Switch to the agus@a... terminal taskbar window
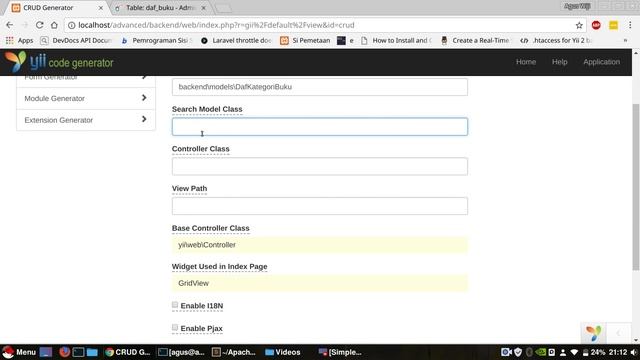Screen dimensions: 640x360 point(181,352)
